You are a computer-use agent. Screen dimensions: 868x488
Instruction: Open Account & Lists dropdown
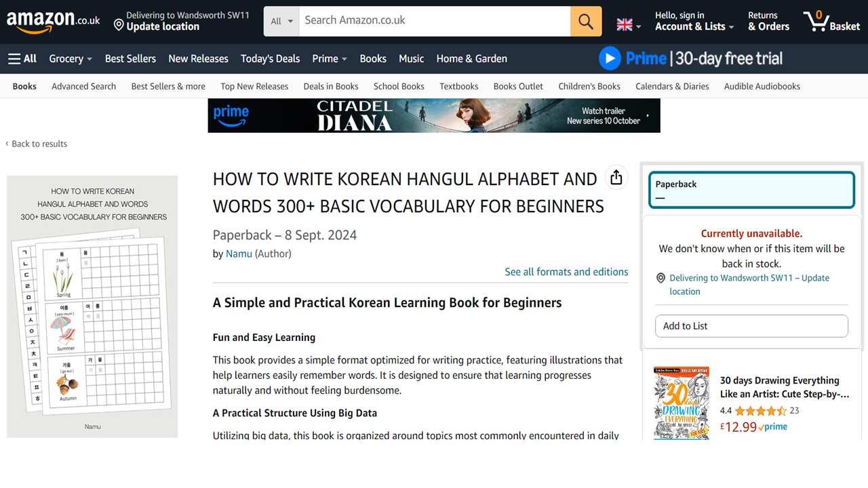(x=694, y=21)
